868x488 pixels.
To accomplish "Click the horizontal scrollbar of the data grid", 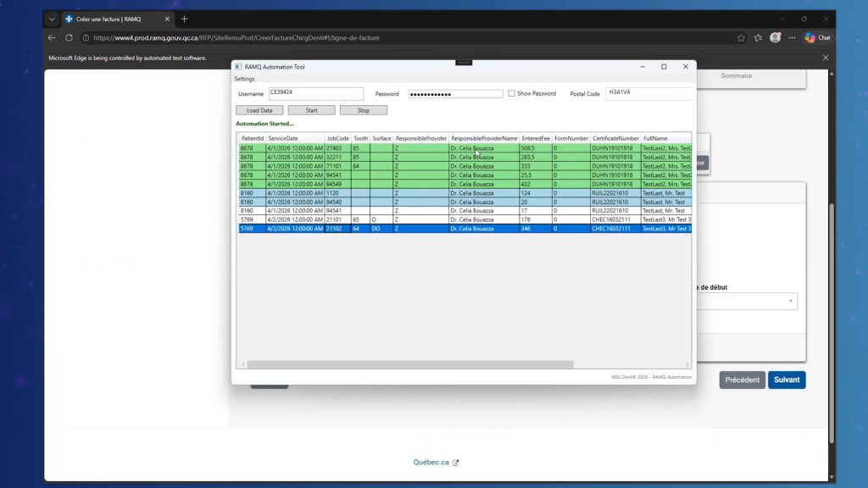I will (x=410, y=364).
